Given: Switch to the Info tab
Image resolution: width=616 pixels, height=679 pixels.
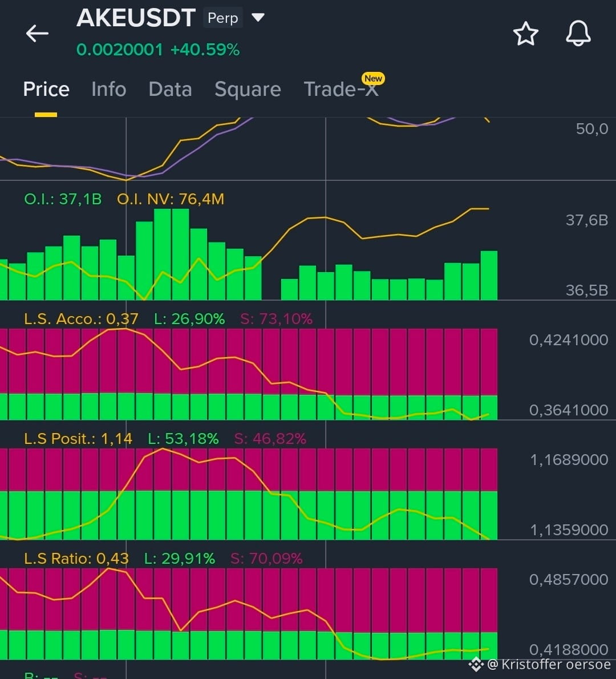Looking at the screenshot, I should [108, 89].
